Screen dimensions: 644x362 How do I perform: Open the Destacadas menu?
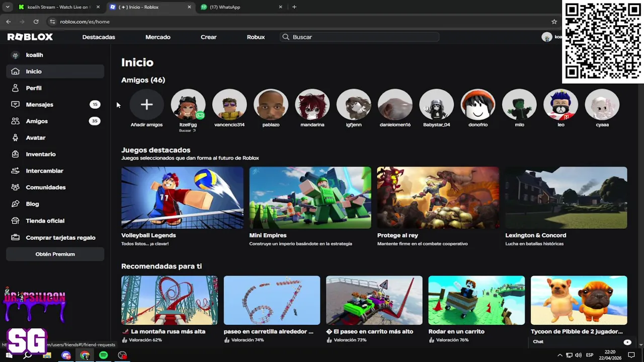99,37
